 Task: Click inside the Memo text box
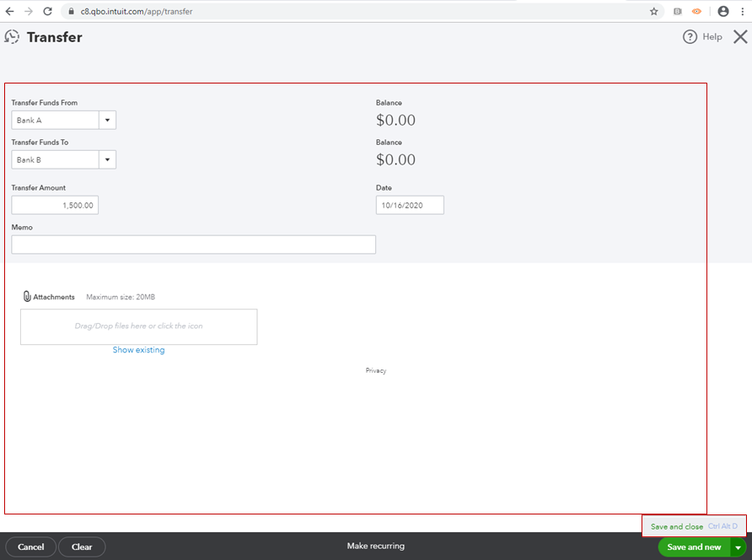193,245
